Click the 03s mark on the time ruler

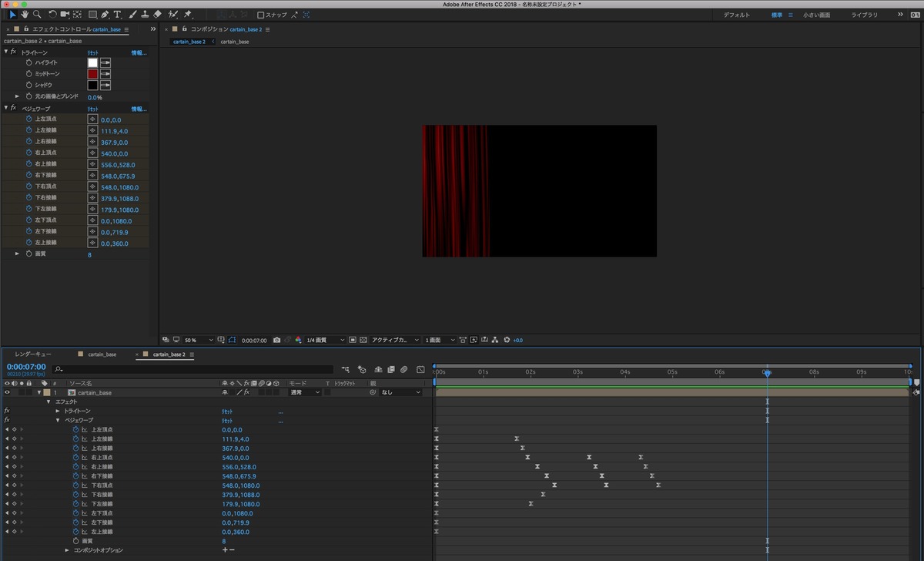(x=577, y=371)
